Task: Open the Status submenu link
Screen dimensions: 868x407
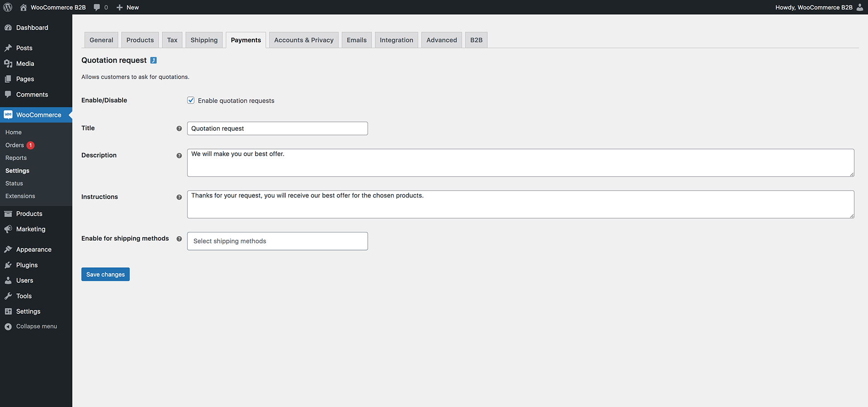Action: coord(14,183)
